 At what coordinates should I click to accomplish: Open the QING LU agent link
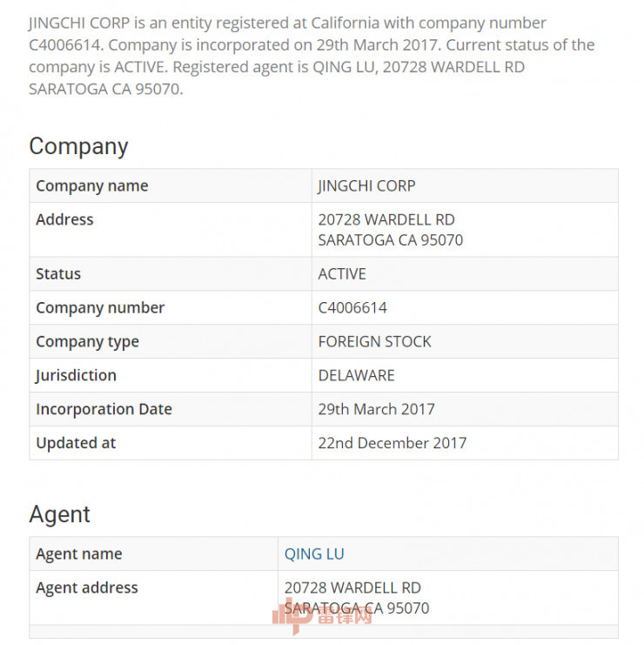click(x=314, y=554)
